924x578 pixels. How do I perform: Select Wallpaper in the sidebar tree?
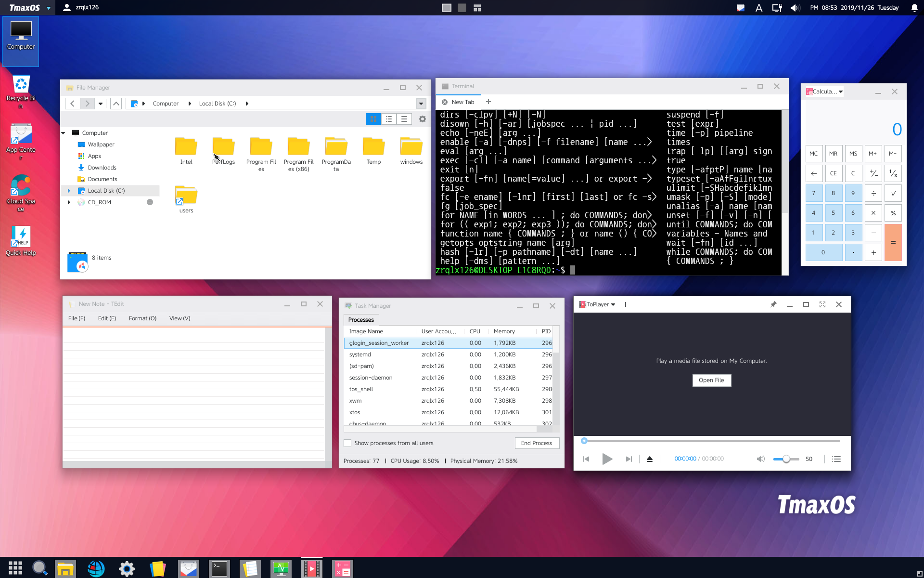[x=101, y=144]
